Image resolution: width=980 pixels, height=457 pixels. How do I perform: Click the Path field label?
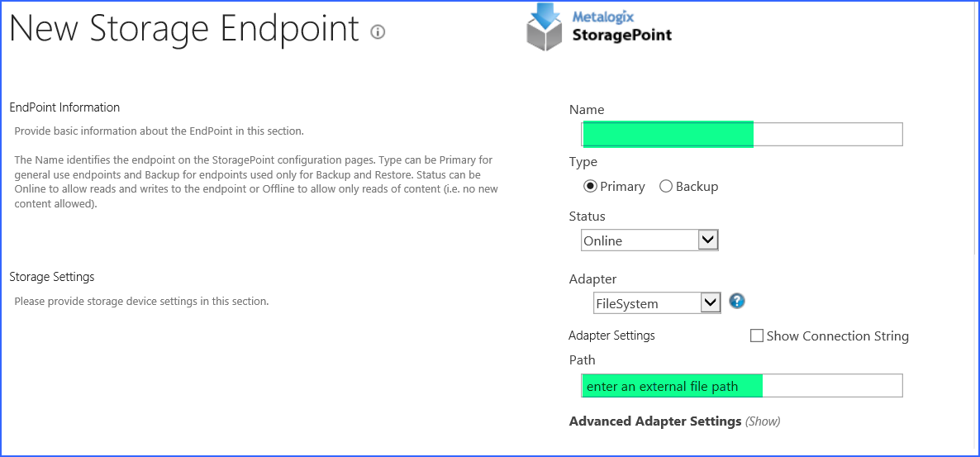click(583, 360)
